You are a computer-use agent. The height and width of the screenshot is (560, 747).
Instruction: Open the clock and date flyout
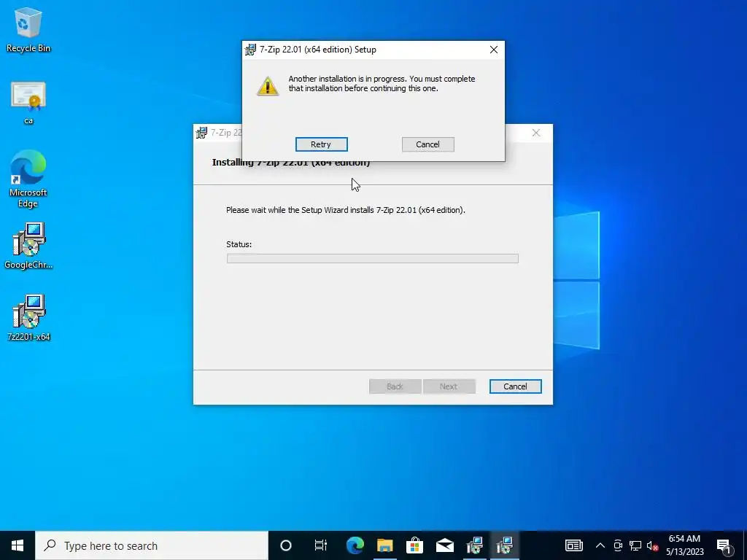click(x=684, y=545)
